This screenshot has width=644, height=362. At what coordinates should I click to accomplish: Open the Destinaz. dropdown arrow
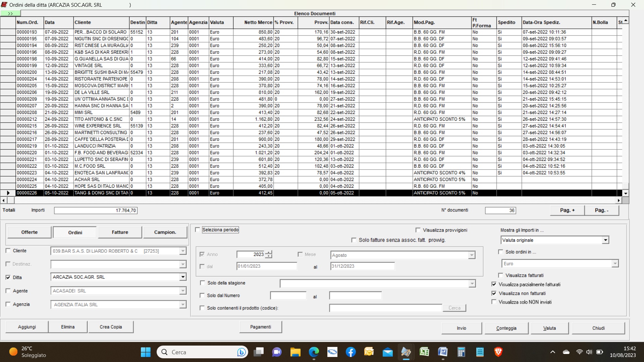[x=183, y=264]
